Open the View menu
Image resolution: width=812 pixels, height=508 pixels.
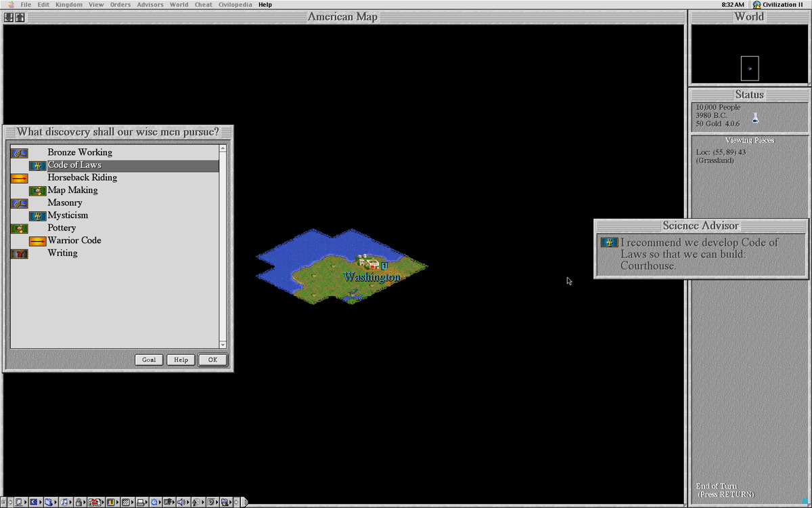(97, 5)
